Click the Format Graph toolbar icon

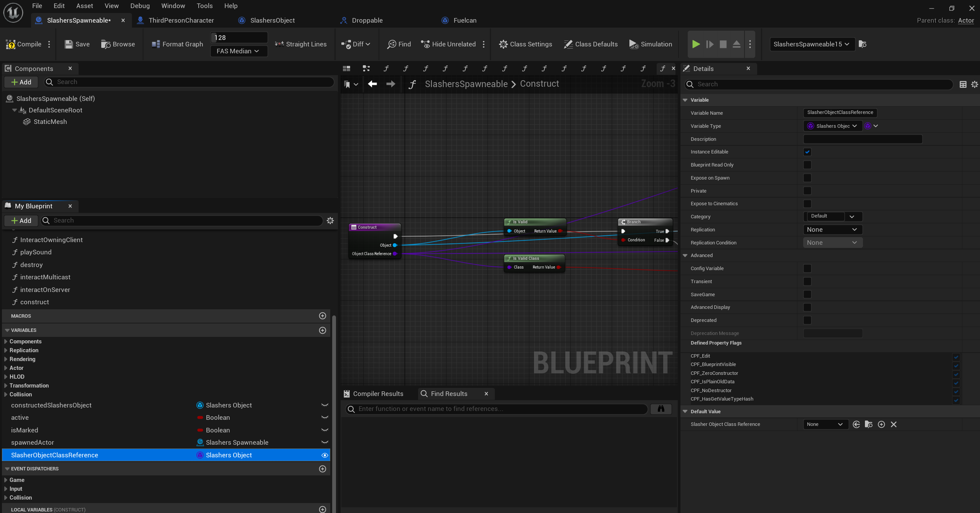156,44
